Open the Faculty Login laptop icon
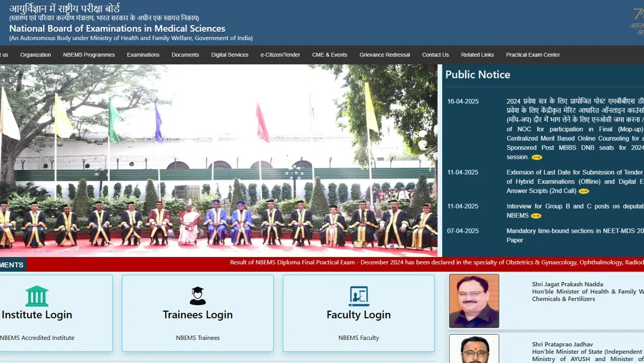Image resolution: width=644 pixels, height=363 pixels. coord(359,295)
